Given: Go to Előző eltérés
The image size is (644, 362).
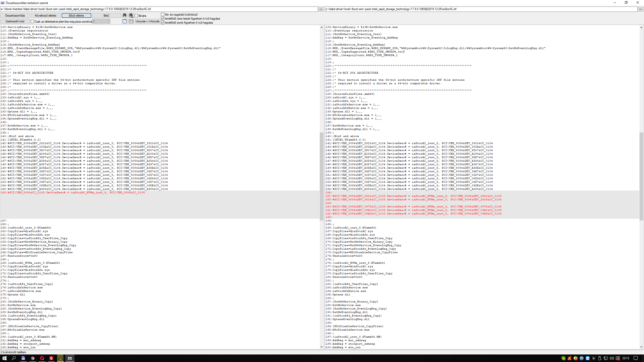Looking at the screenshot, I should click(x=76, y=16).
